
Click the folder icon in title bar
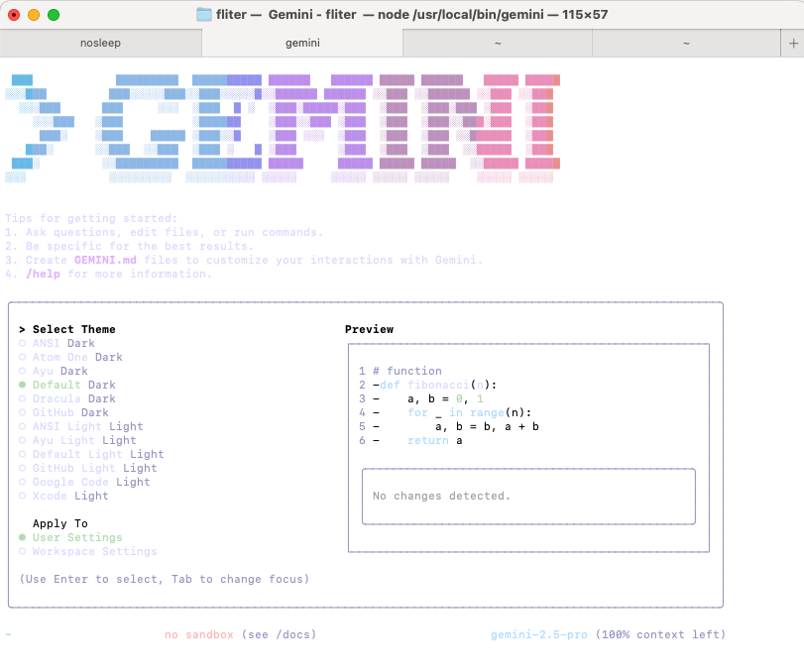tap(204, 15)
